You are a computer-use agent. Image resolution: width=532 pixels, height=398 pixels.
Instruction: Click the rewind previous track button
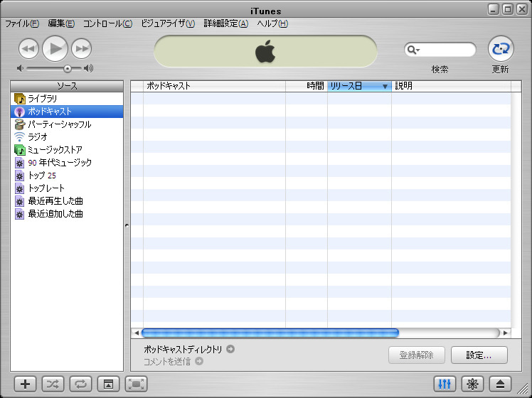28,49
